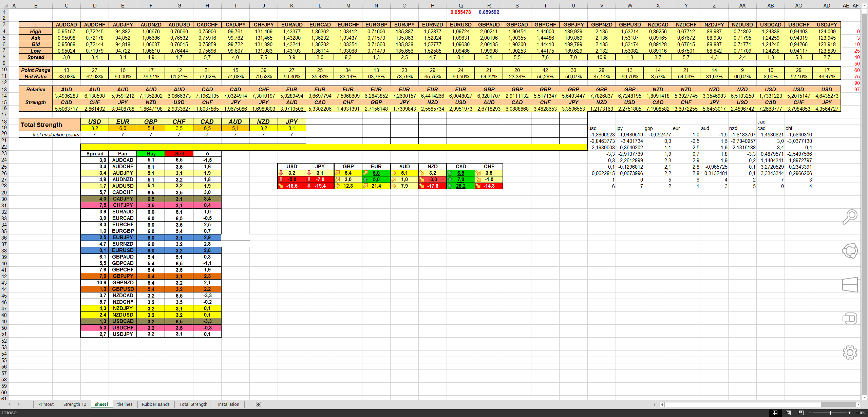Select the 'usd' label cell in row 19
The width and height of the screenshot is (868, 417).
(602, 128)
